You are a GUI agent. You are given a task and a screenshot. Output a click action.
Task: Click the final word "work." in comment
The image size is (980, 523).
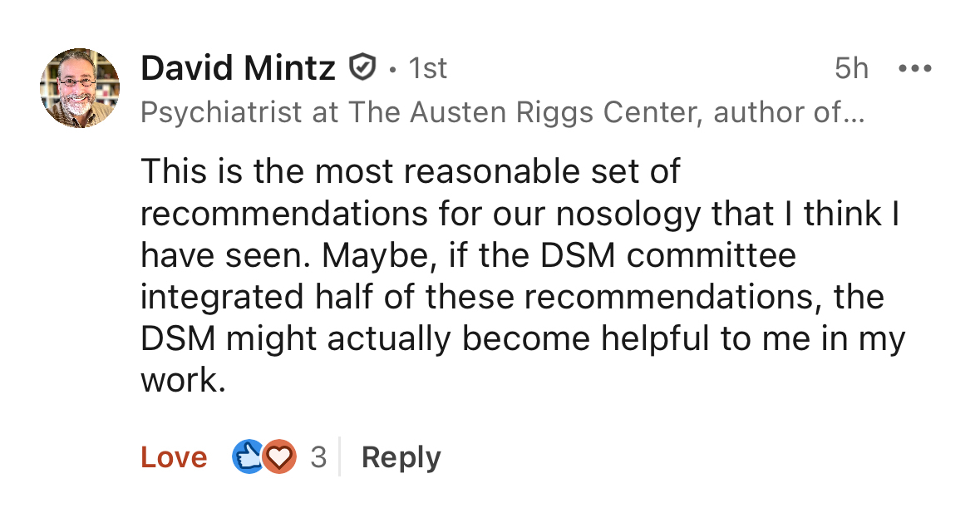pyautogui.click(x=183, y=380)
